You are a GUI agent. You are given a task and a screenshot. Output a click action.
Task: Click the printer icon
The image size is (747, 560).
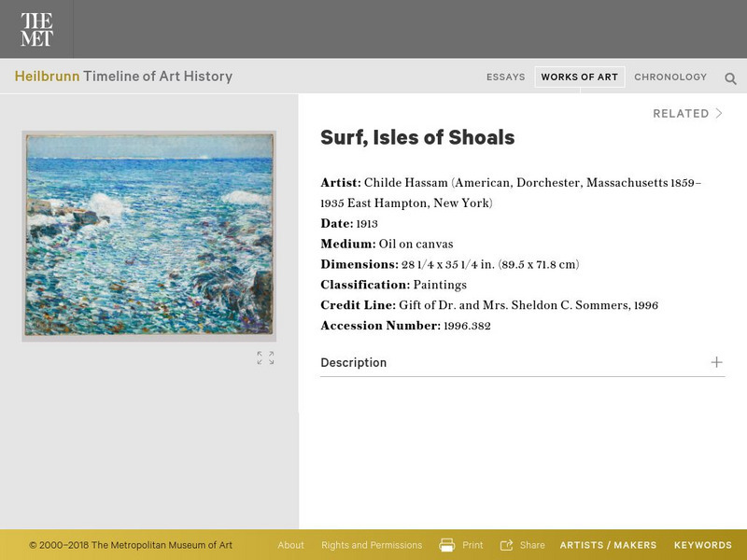tap(446, 545)
